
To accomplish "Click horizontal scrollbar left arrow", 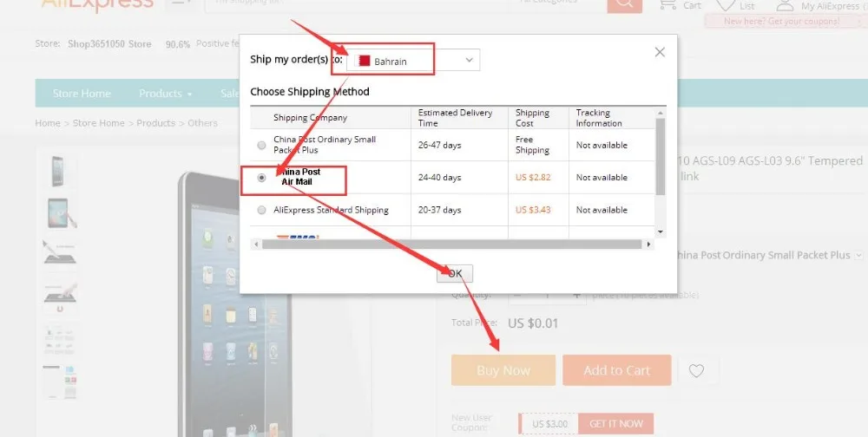I will pos(255,244).
